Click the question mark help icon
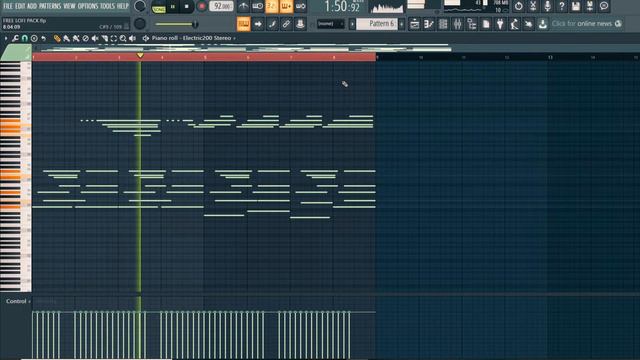 (x=561, y=6)
